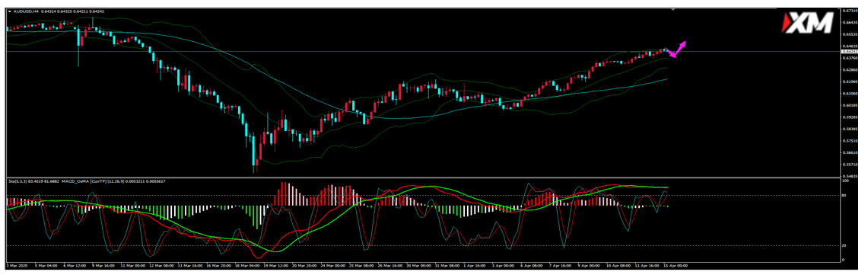Click the 0.67310 price scale label
The width and height of the screenshot is (868, 275).
click(x=850, y=11)
